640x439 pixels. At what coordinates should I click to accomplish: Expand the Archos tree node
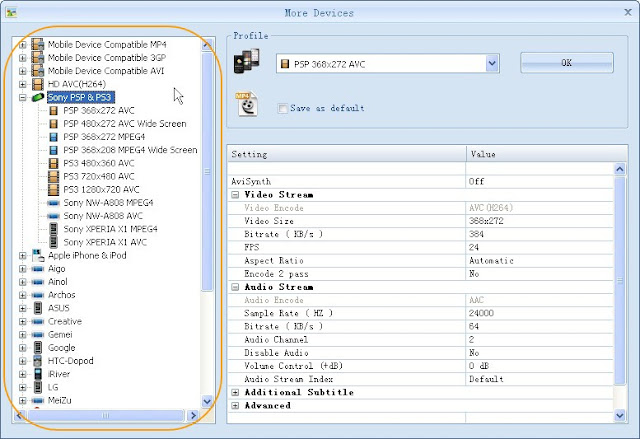tap(23, 295)
